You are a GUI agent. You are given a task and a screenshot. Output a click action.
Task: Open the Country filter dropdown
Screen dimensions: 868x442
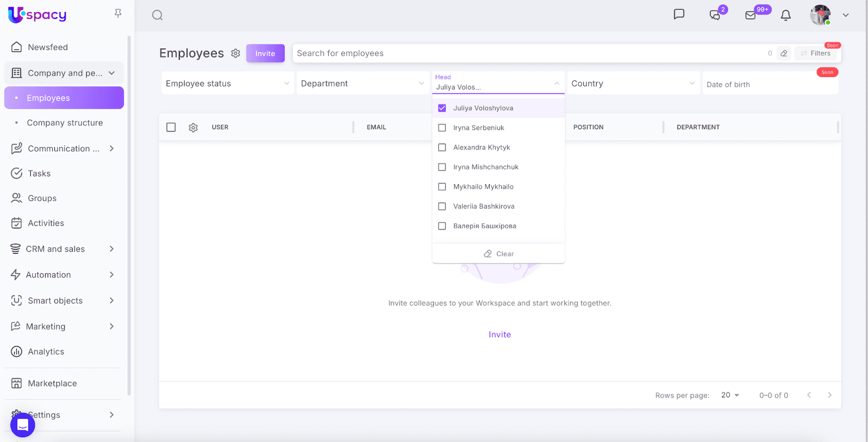point(633,84)
